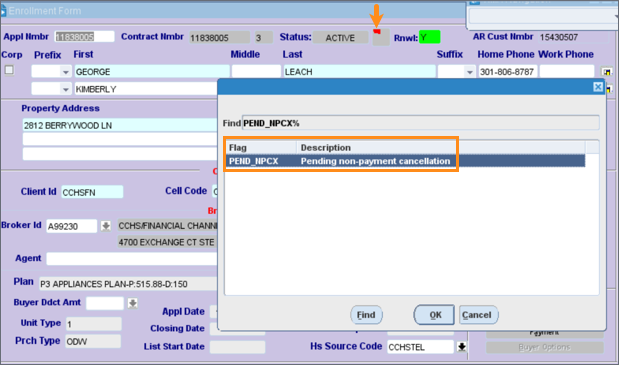
Task: Click the First name field GEORGE
Action: 152,72
